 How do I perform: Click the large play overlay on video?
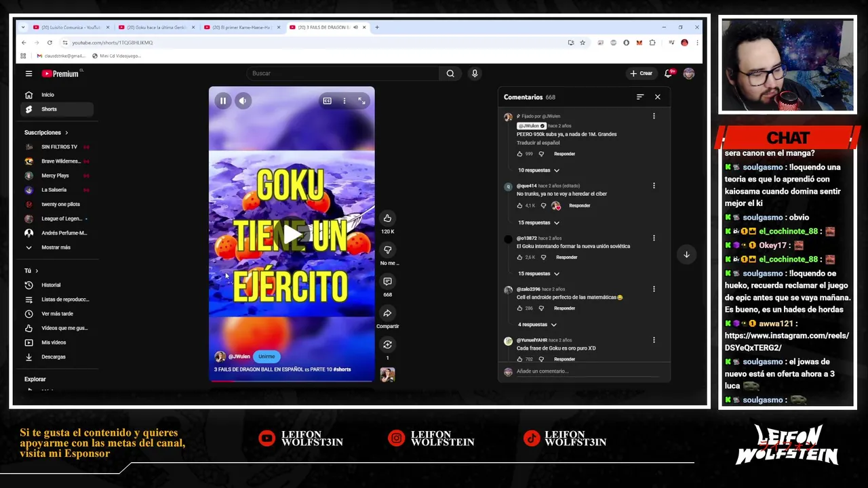[x=292, y=235]
